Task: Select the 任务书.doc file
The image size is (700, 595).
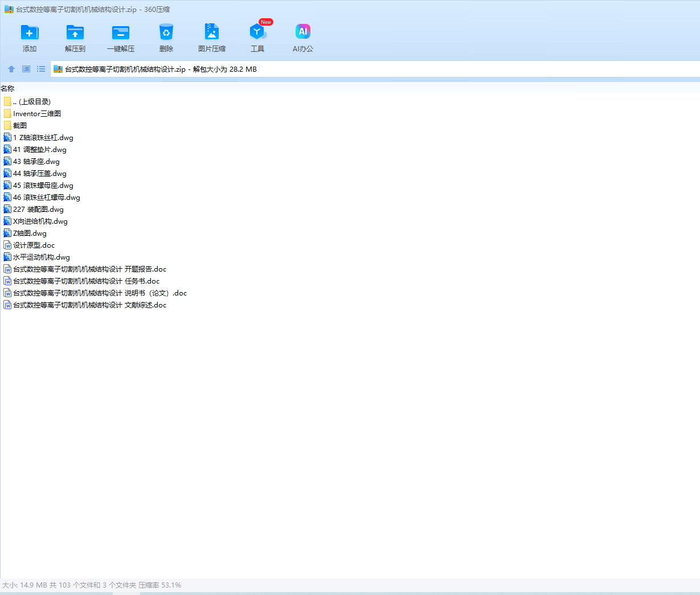Action: coord(81,281)
